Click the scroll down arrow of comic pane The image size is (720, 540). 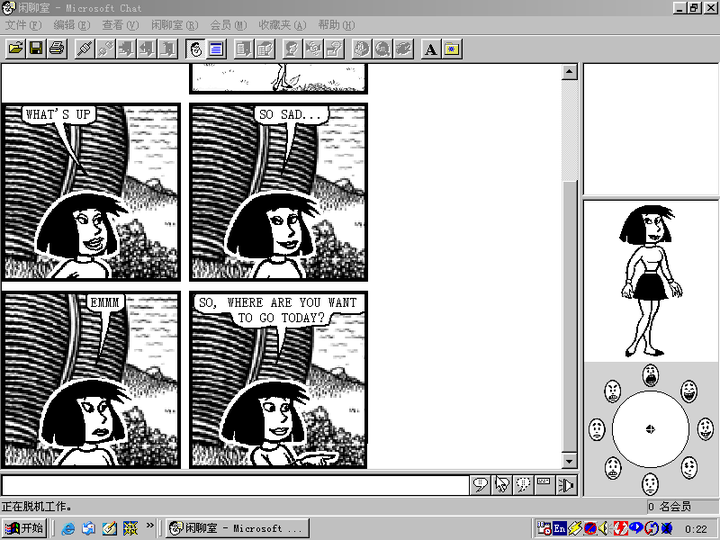pos(569,461)
